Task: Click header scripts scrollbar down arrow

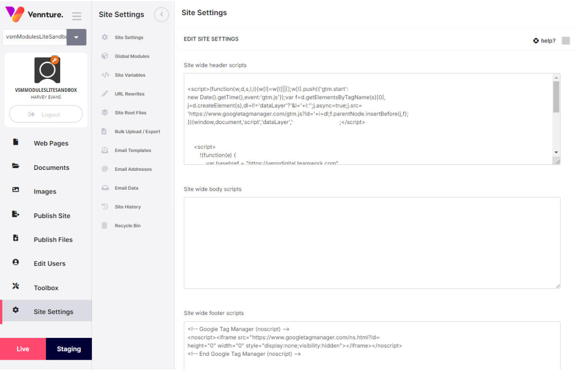Action: pyautogui.click(x=556, y=152)
